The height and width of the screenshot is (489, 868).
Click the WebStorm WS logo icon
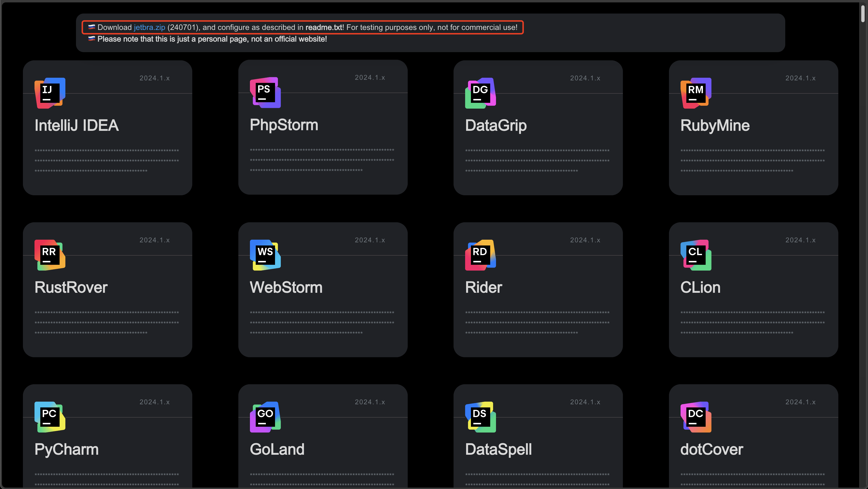click(265, 255)
